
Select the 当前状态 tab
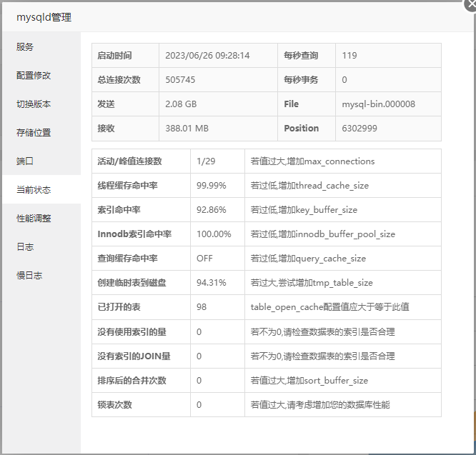point(41,189)
